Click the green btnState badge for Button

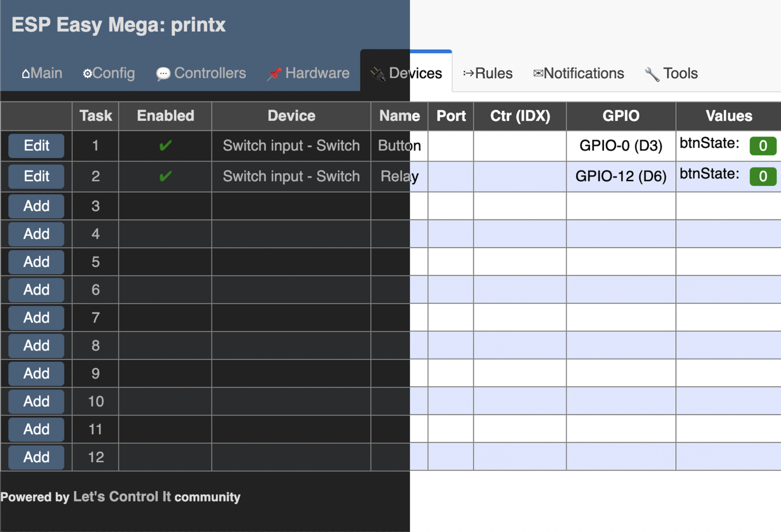pos(763,146)
